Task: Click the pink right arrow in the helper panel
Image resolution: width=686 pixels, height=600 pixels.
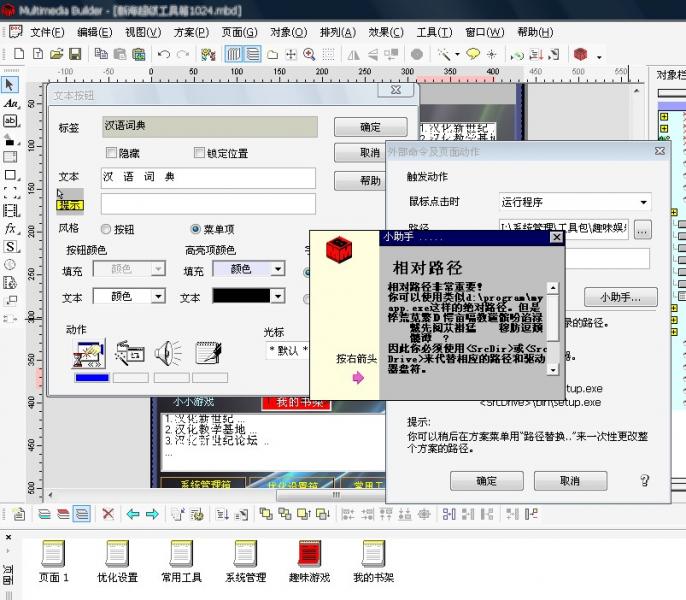Action: 358,377
